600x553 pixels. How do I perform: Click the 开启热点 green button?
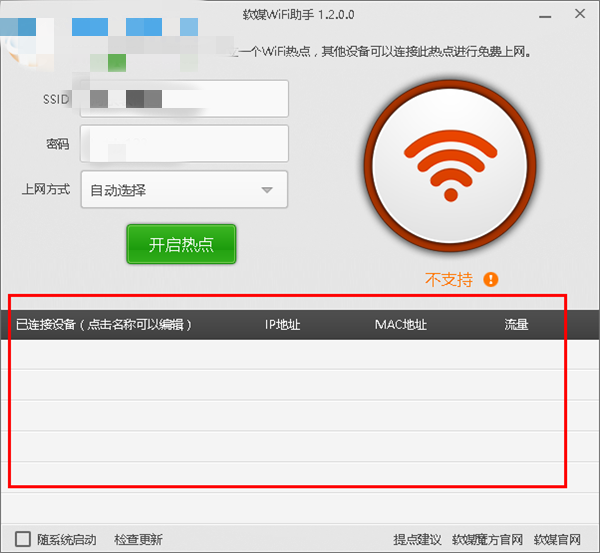[181, 244]
